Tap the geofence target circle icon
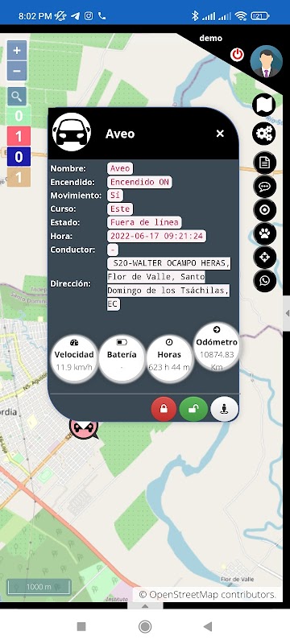 click(264, 210)
